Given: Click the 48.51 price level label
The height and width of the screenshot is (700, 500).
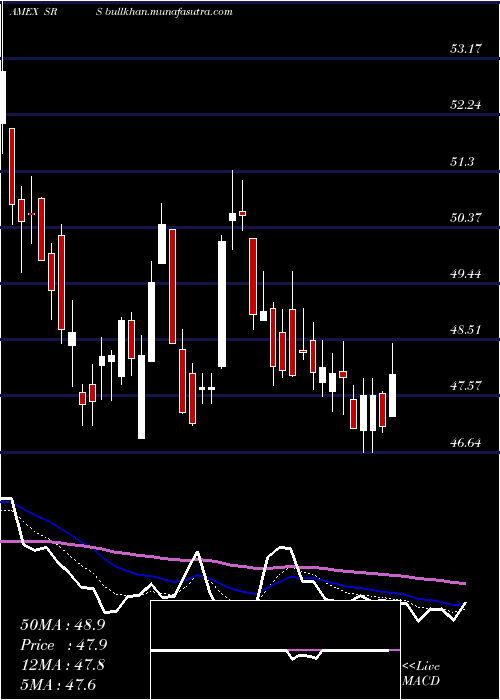Looking at the screenshot, I should coord(466,330).
